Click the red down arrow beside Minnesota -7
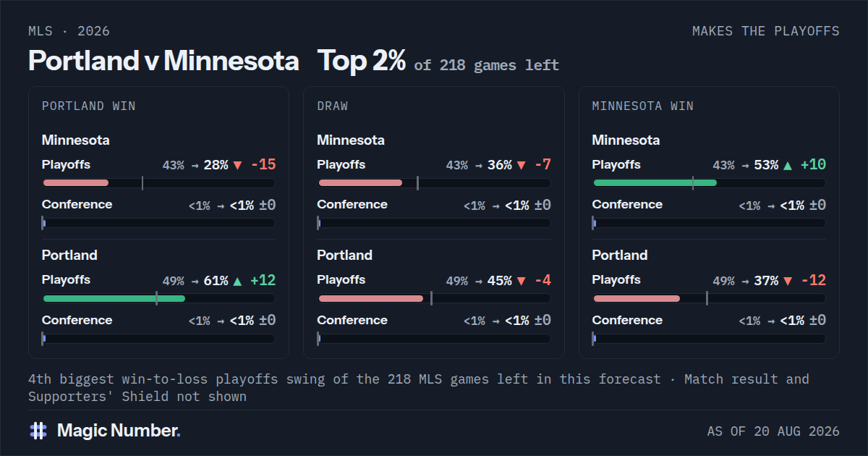868x456 pixels. pos(521,165)
